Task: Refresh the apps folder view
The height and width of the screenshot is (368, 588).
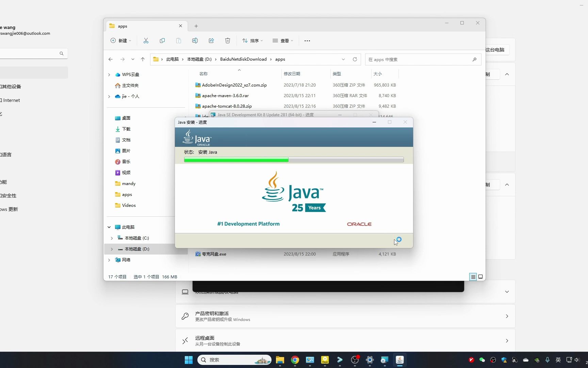Action: tap(355, 59)
